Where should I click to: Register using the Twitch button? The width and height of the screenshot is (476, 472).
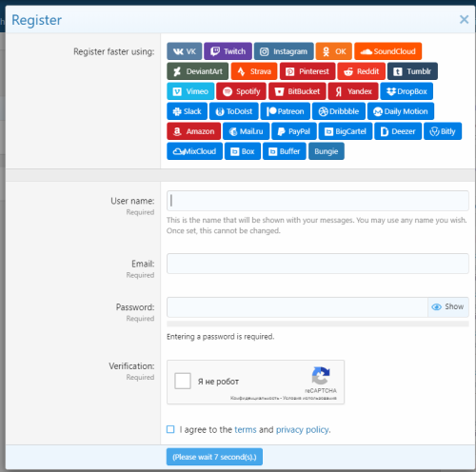click(x=228, y=51)
